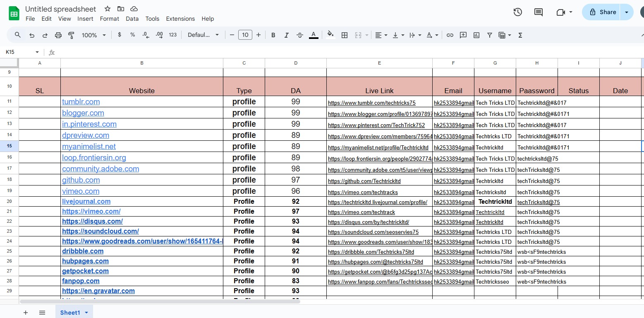Image resolution: width=644 pixels, height=318 pixels.
Task: Toggle bold formatting
Action: click(x=273, y=35)
